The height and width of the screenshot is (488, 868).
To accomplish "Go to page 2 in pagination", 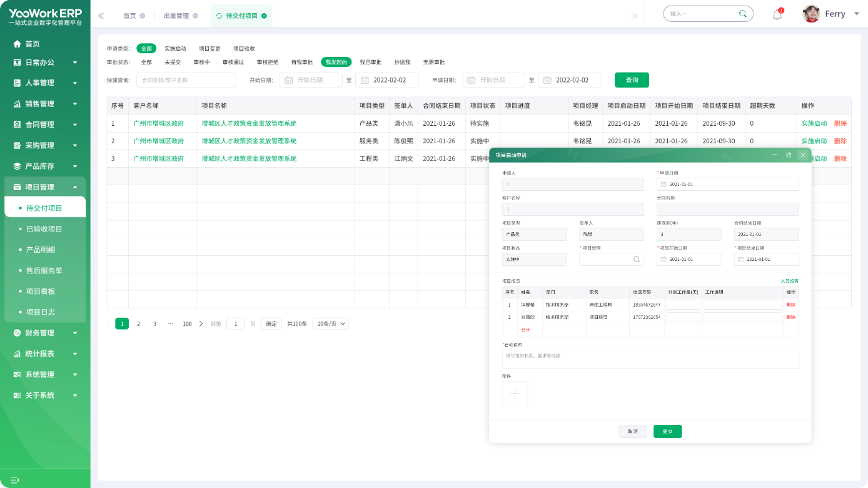I will tap(139, 324).
